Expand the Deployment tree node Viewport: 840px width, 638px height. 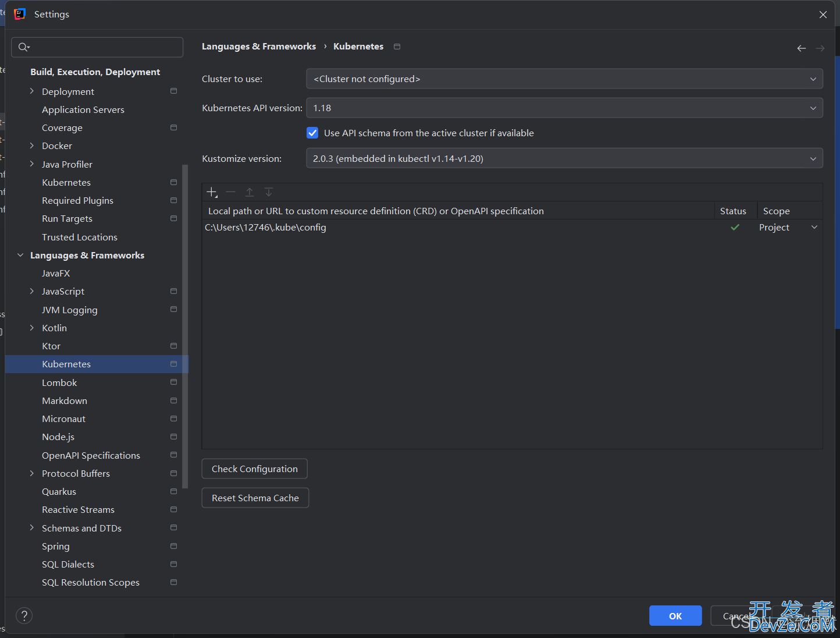pos(32,91)
